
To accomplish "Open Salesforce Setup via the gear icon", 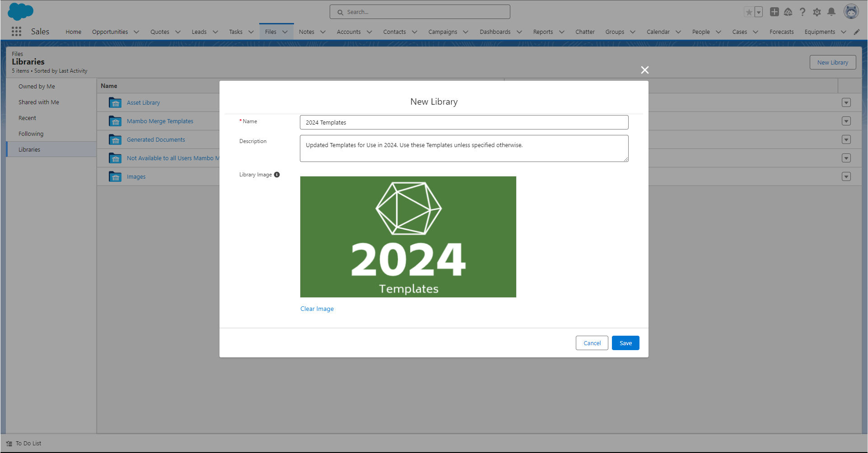I will (x=817, y=12).
